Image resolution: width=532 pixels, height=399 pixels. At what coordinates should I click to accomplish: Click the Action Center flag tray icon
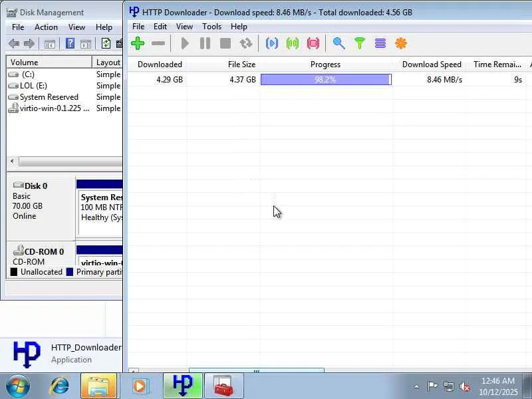pos(432,386)
